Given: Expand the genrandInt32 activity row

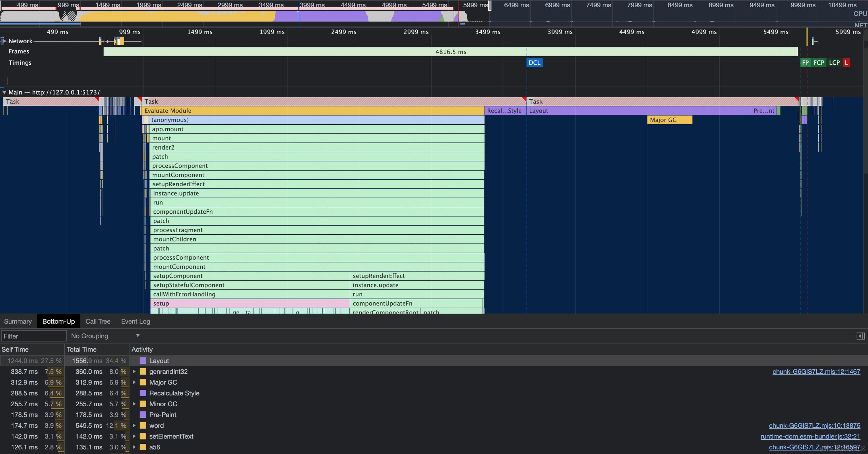Looking at the screenshot, I should (134, 371).
